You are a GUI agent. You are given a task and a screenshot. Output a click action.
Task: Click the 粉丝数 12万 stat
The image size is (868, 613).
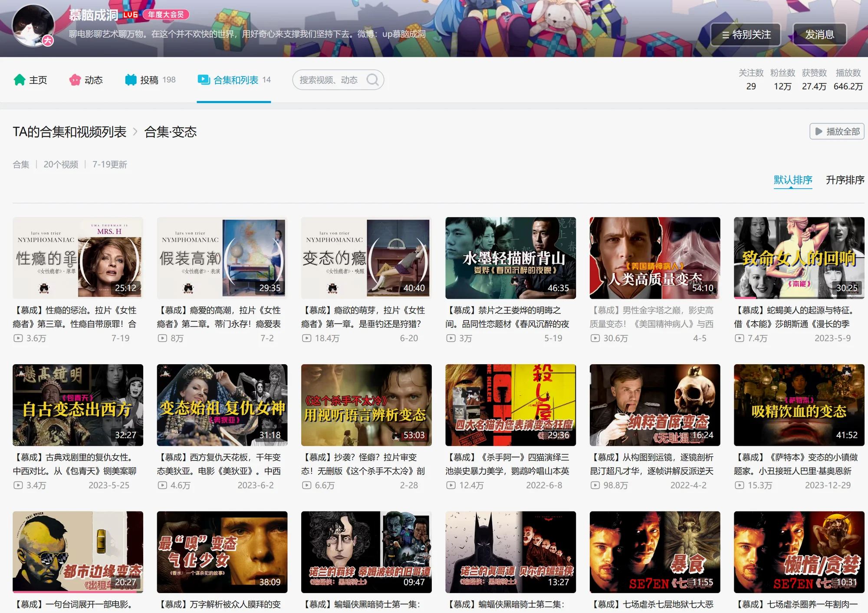pos(783,79)
